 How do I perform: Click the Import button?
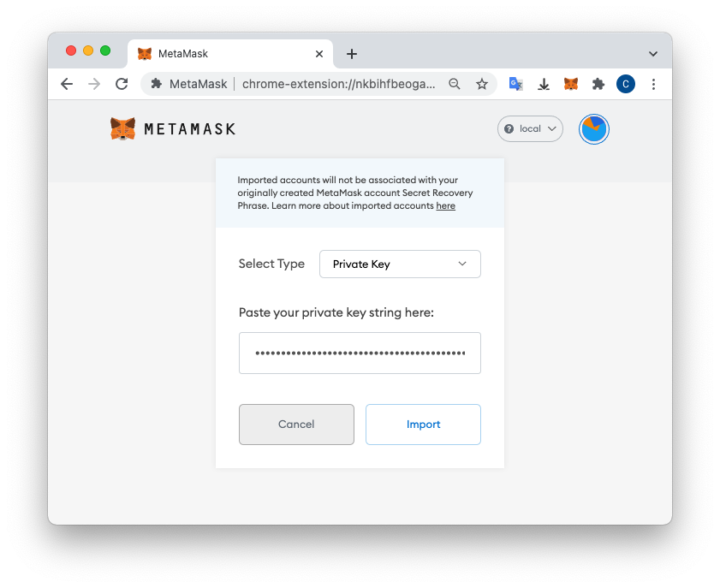point(423,425)
